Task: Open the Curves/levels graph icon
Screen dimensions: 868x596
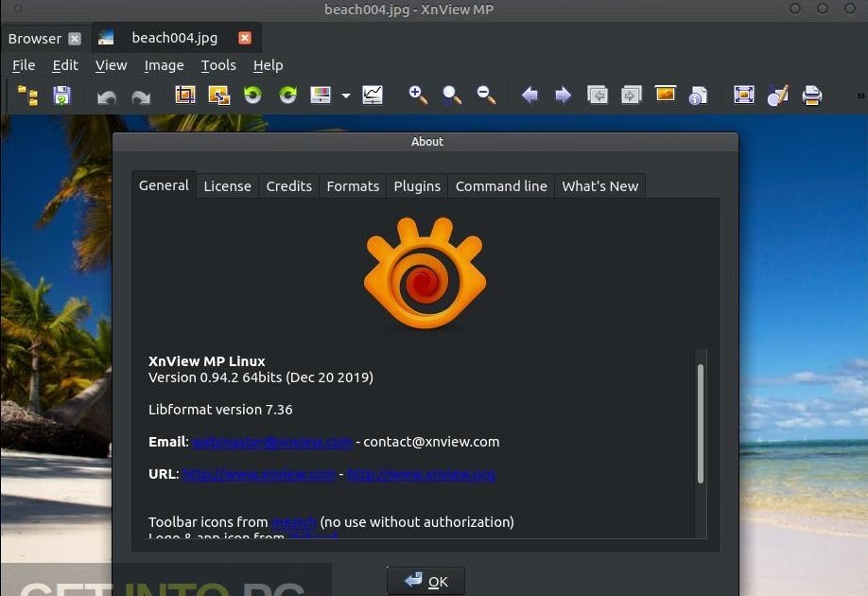Action: (372, 96)
